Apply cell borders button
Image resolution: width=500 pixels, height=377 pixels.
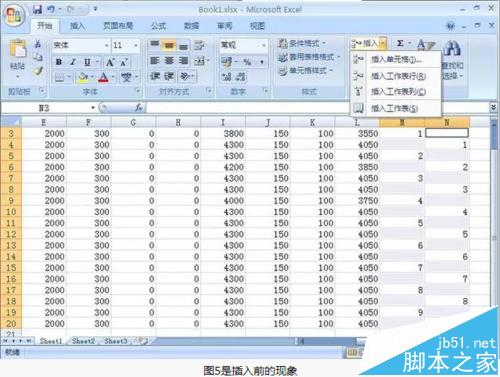[x=59, y=78]
